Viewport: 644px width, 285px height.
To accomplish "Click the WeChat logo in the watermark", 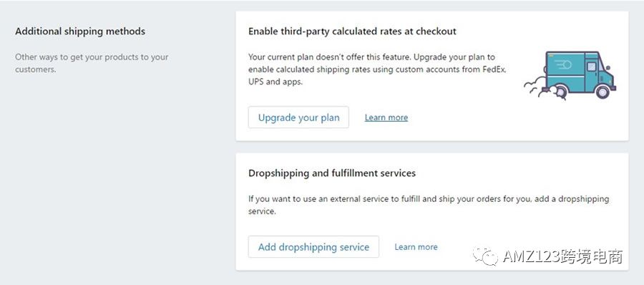I will click(x=485, y=256).
